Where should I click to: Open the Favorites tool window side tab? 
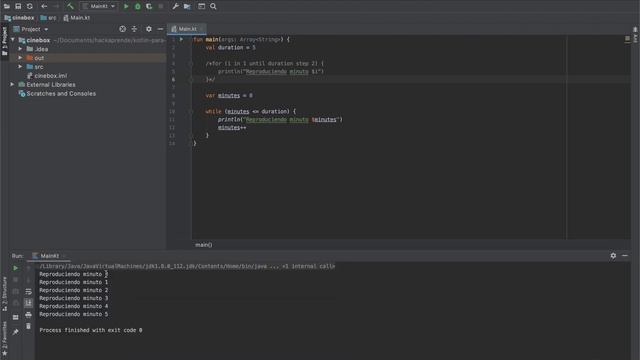4,338
